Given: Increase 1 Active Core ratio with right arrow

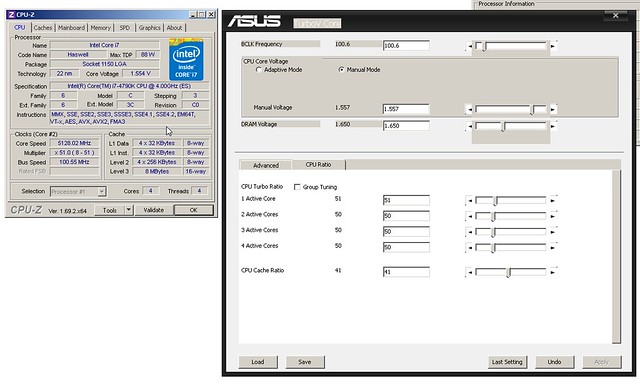Looking at the screenshot, I should (553, 200).
